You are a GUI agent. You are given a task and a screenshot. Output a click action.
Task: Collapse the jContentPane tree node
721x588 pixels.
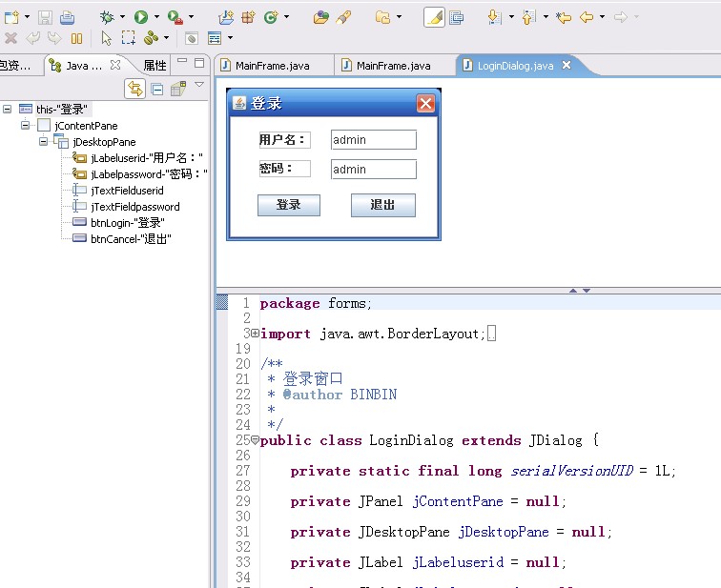coord(26,126)
